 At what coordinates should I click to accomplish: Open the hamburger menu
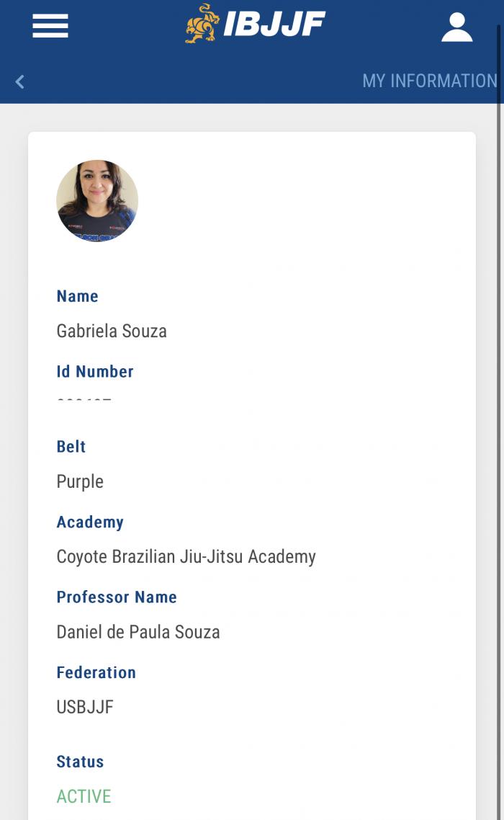50,26
